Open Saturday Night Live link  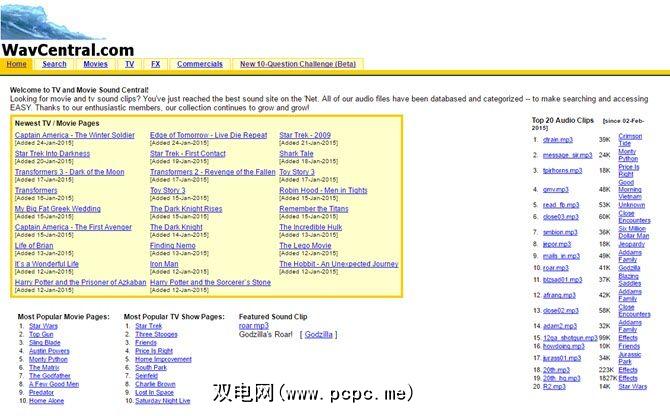[162, 401]
